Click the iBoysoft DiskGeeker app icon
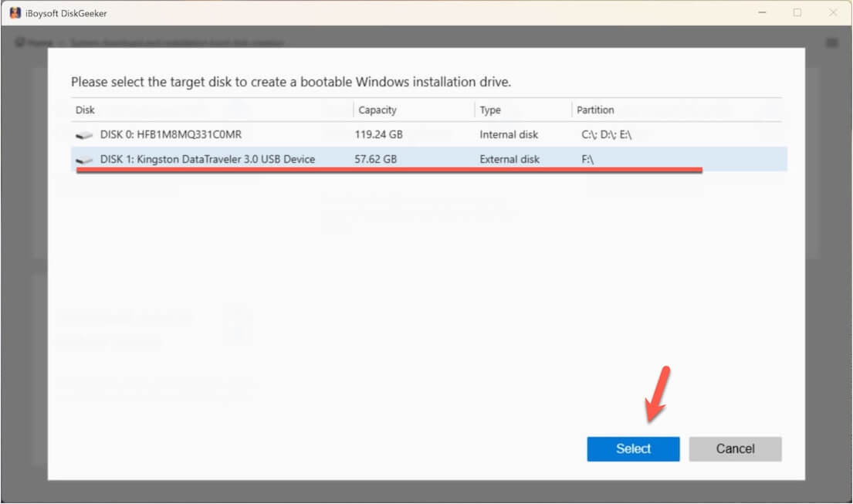This screenshot has height=504, width=853. [15, 12]
